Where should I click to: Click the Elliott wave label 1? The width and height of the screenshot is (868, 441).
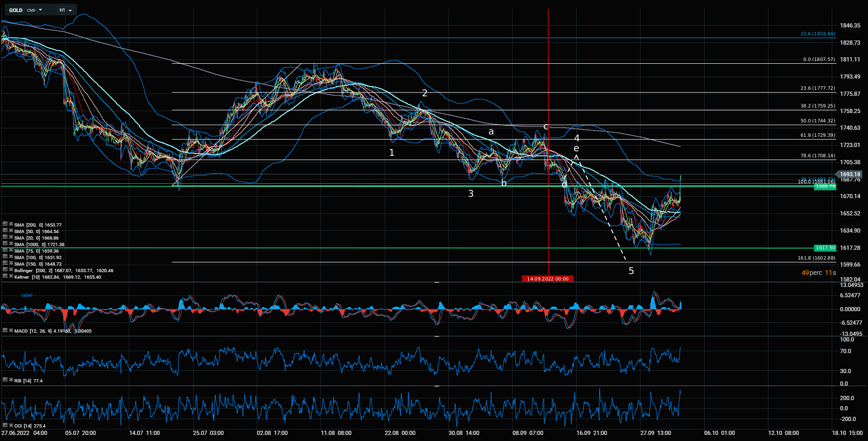click(x=392, y=153)
